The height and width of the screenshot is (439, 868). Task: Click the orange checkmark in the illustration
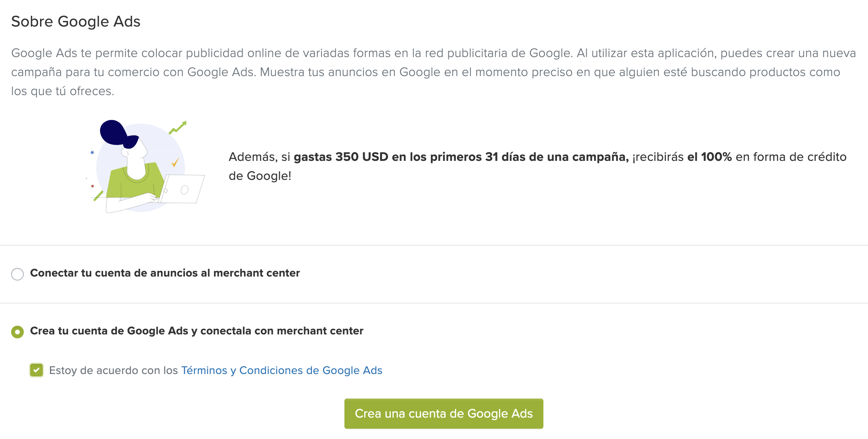click(175, 162)
